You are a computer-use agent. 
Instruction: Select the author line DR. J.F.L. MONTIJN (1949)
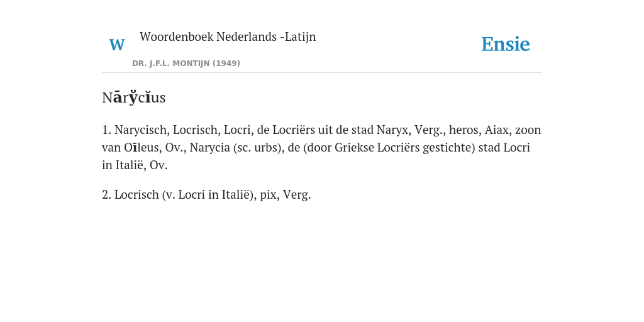point(186,64)
